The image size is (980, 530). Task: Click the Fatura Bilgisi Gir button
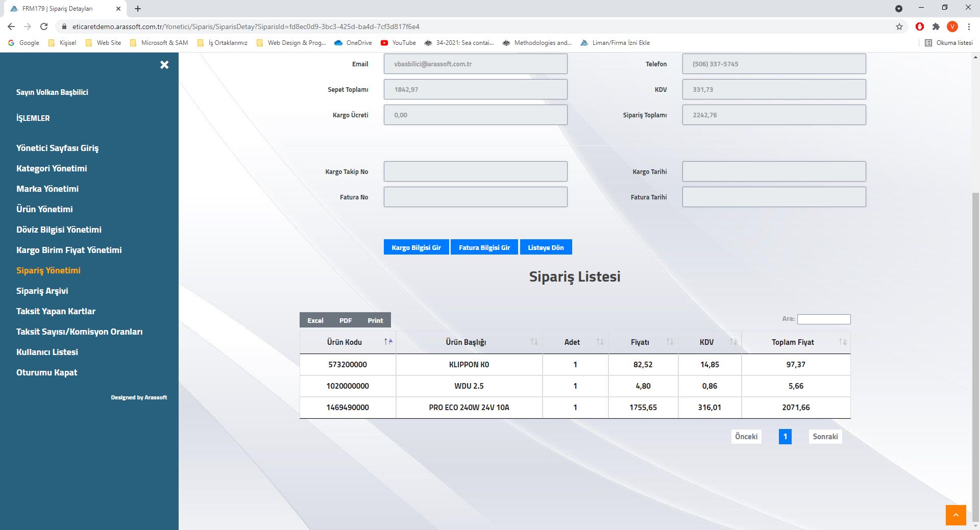point(484,247)
